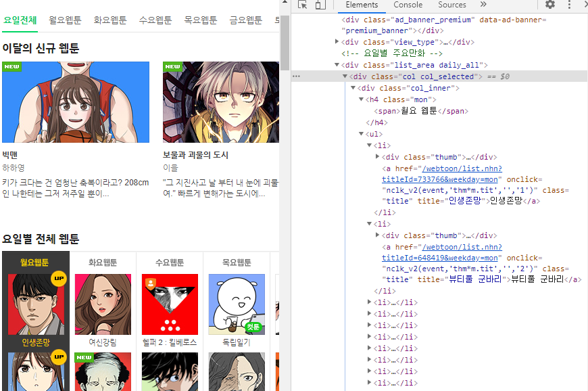
Task: Click the scrollbar up arrow
Action: 285,2
